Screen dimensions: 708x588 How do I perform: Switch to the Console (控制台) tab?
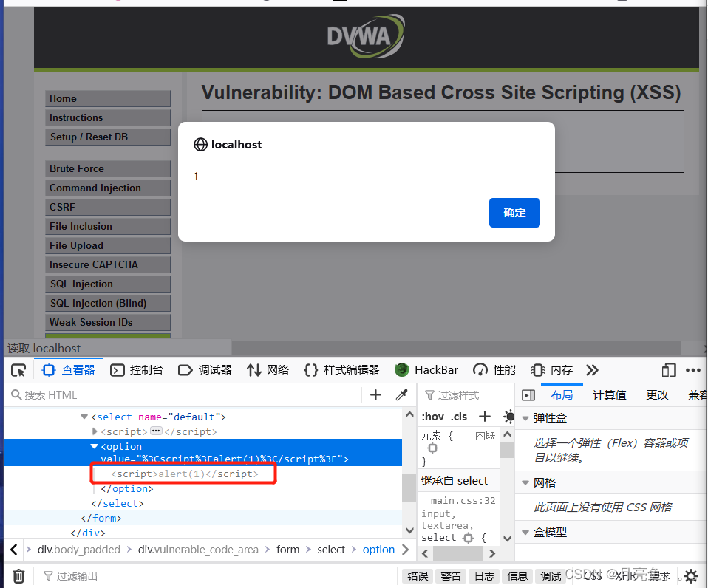(137, 370)
